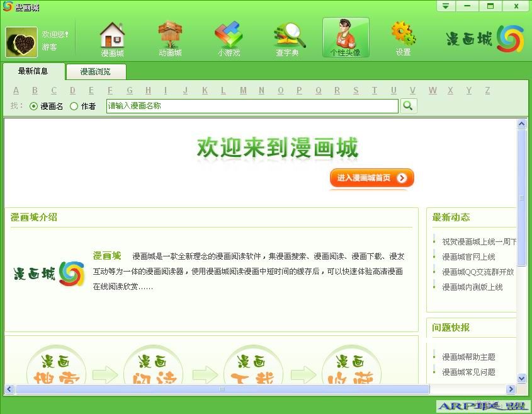Select the 漫画名 radio button

[34, 106]
